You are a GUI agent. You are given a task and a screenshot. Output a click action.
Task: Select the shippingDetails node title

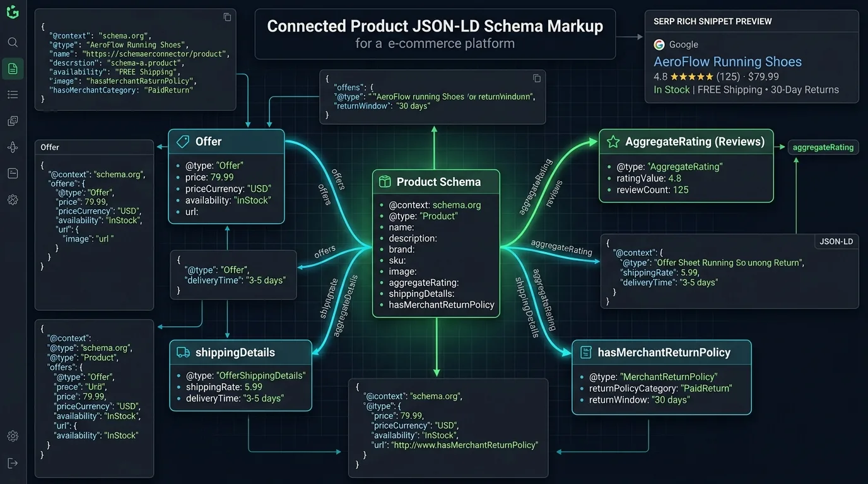(x=235, y=352)
